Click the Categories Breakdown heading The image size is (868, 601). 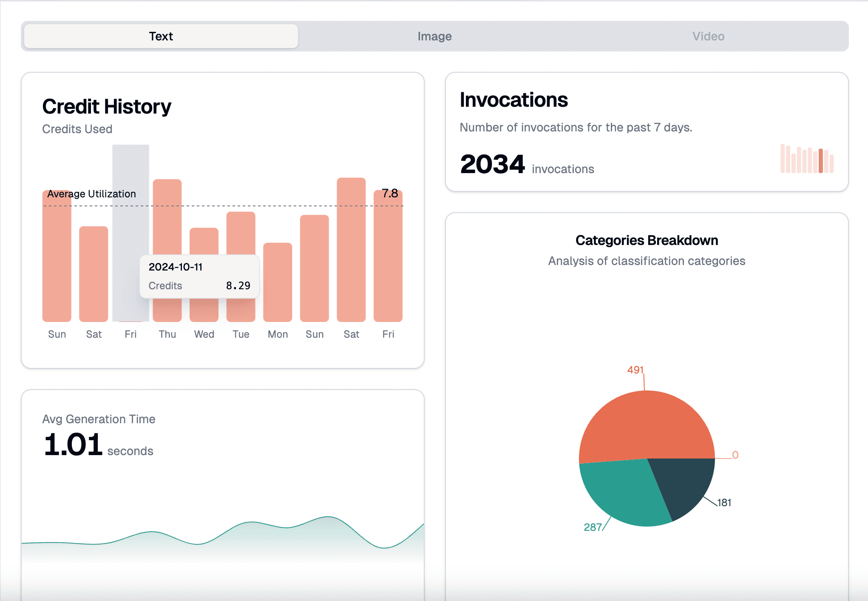[x=647, y=239]
